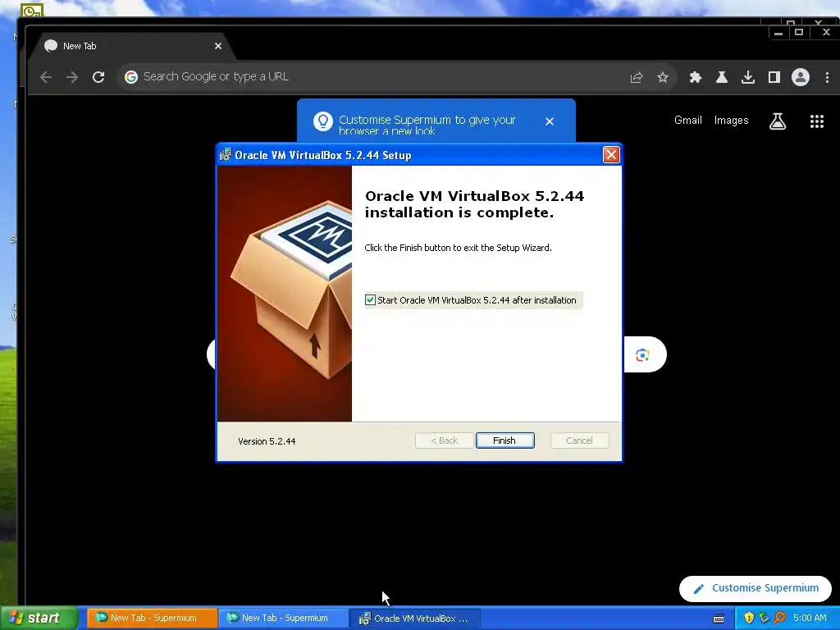Image resolution: width=840 pixels, height=630 pixels.
Task: Select the New Tab browser tab
Action: pyautogui.click(x=131, y=46)
